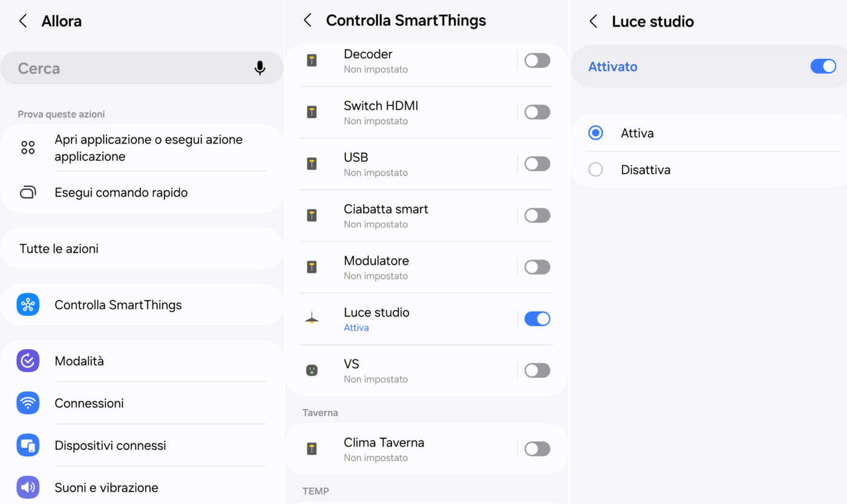Tap the SmartThings icon in the list
The height and width of the screenshot is (504, 847).
[28, 305]
